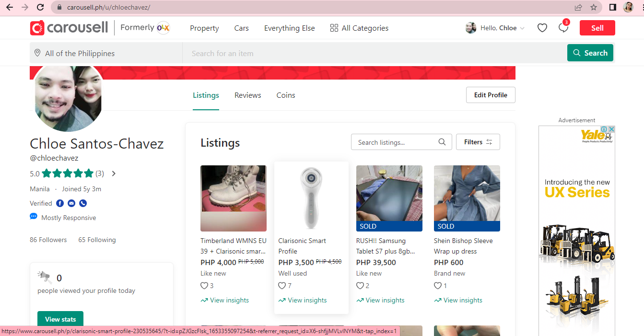644x336 pixels.
Task: Click the Carousell logo
Action: tap(69, 28)
